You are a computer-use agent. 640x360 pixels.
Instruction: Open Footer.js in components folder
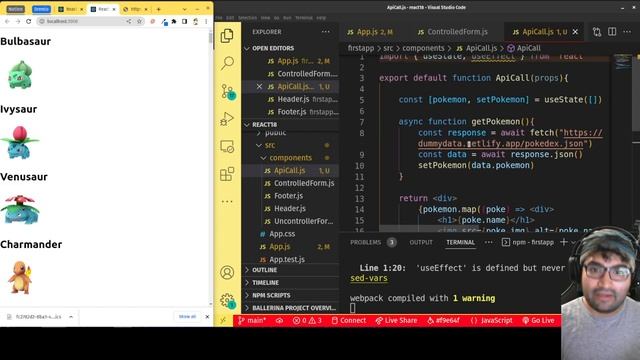(x=288, y=196)
